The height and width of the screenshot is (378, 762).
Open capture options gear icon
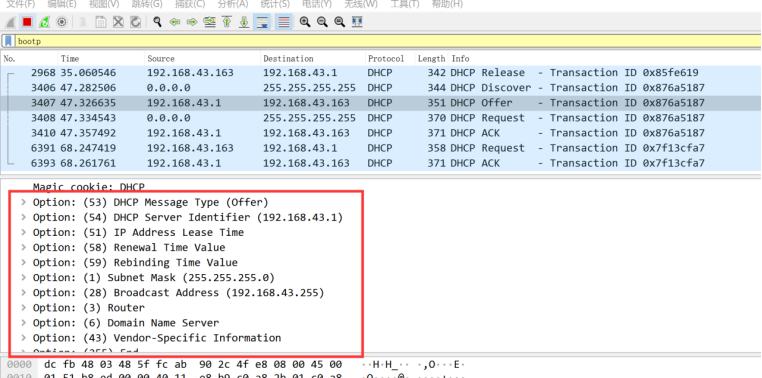tap(62, 22)
